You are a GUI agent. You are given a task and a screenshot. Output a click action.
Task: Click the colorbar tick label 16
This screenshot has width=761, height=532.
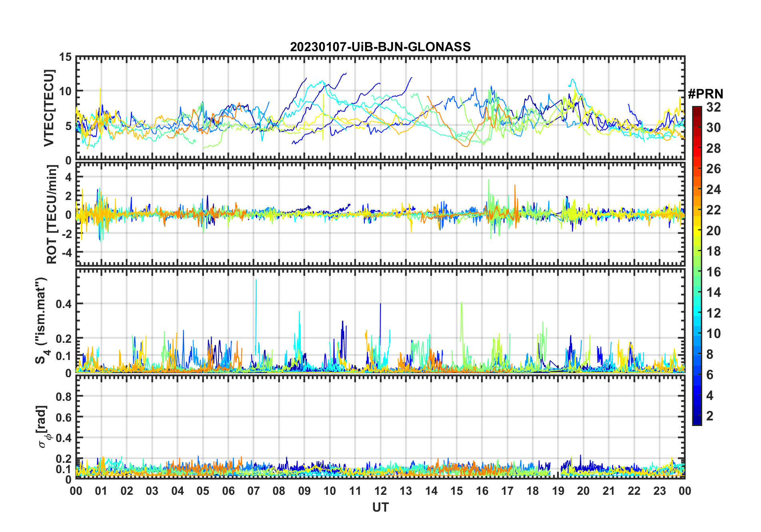tap(713, 272)
